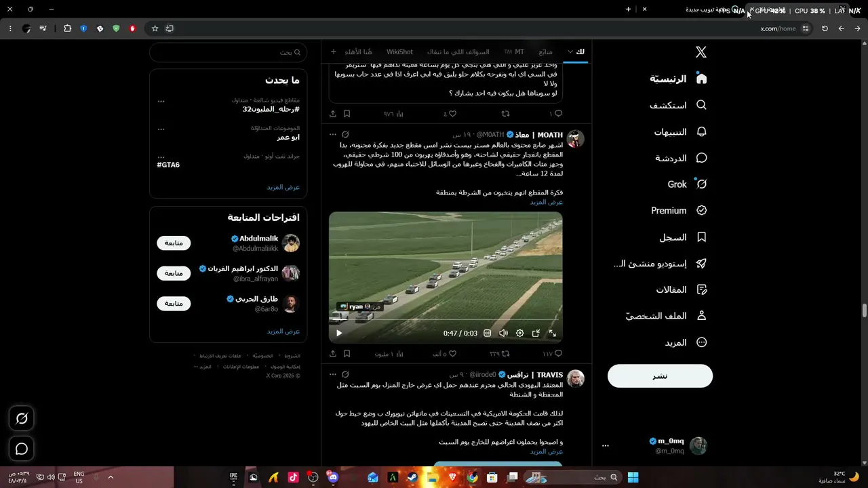This screenshot has width=868, height=488.
Task: Click the X logo above the sidebar
Action: point(701,52)
